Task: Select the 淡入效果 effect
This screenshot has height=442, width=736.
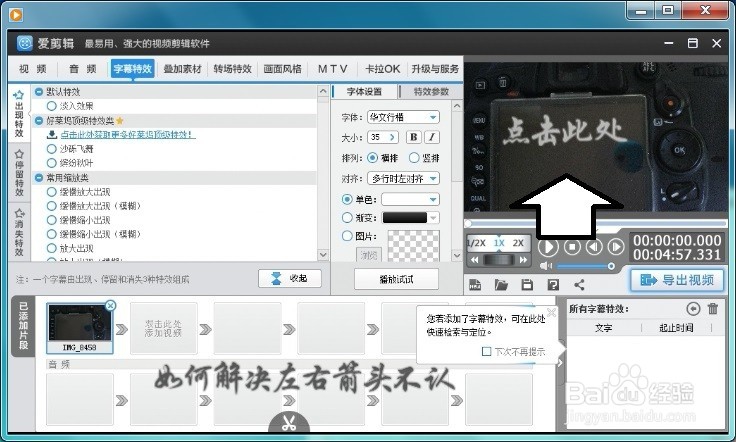Action: [52, 106]
